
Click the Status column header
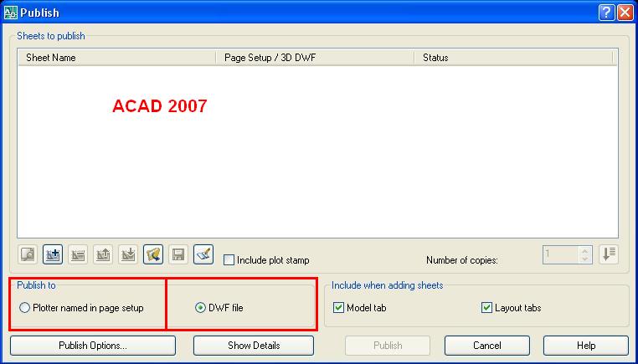[x=513, y=58]
